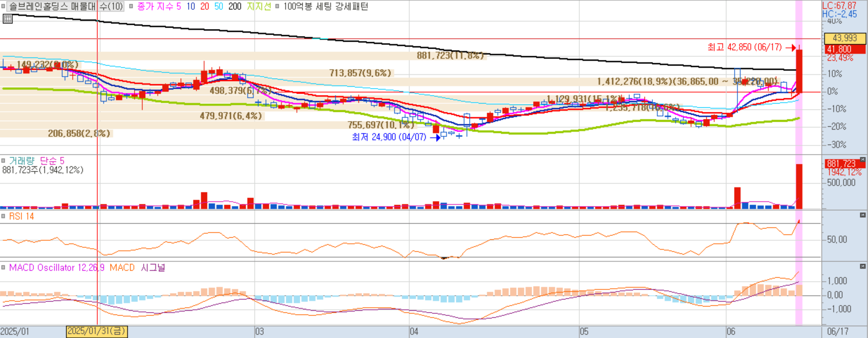The image size is (868, 338).
Task: Click the 2025/01/31(금) date marker
Action: (97, 331)
